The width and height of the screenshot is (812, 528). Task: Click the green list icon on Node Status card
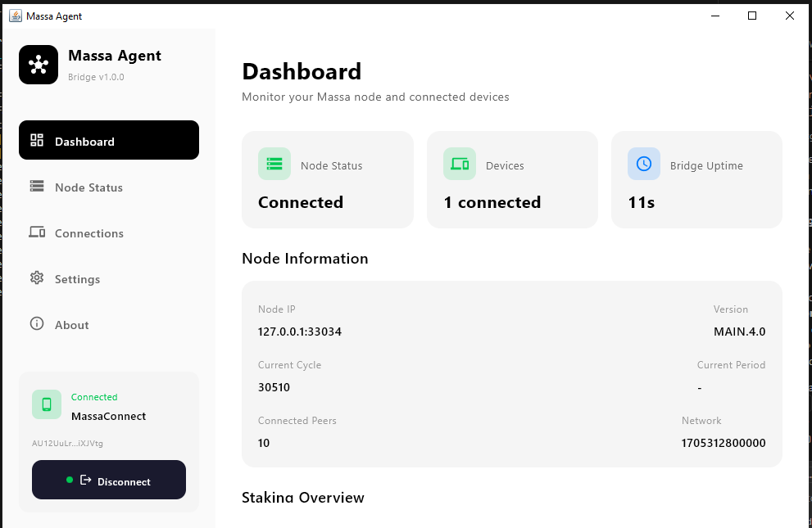[274, 163]
